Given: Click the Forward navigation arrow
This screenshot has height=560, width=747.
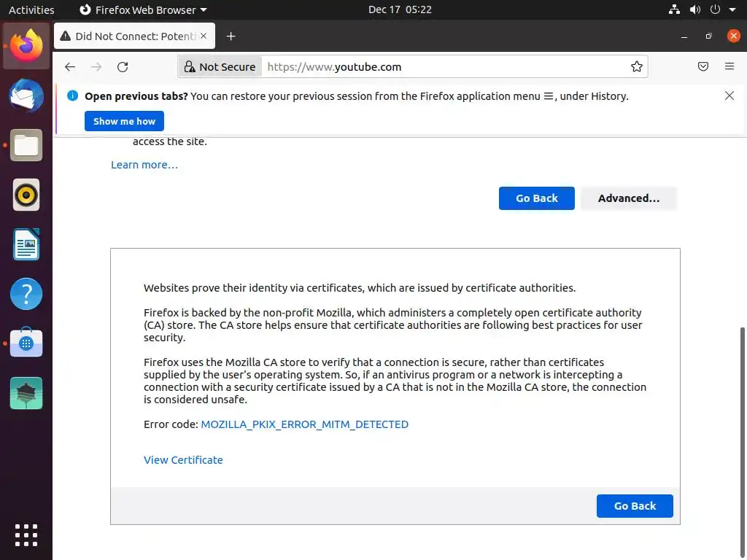Looking at the screenshot, I should (x=96, y=66).
